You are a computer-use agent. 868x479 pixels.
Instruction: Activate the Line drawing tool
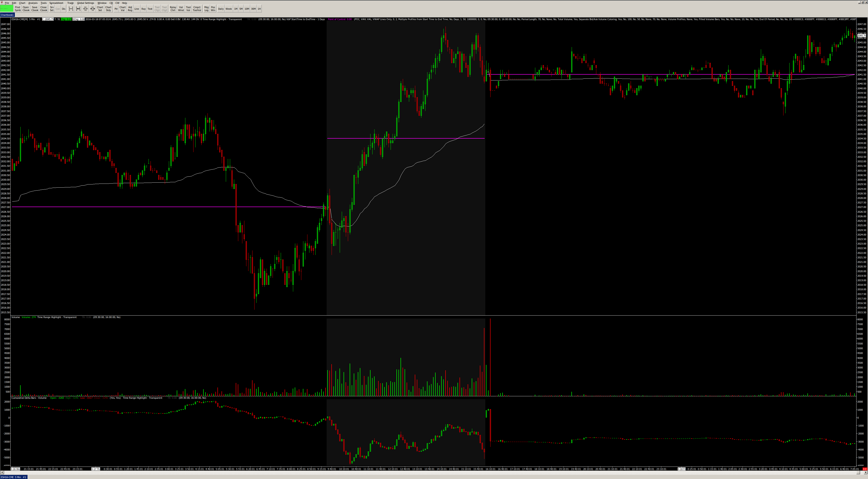[x=137, y=9]
